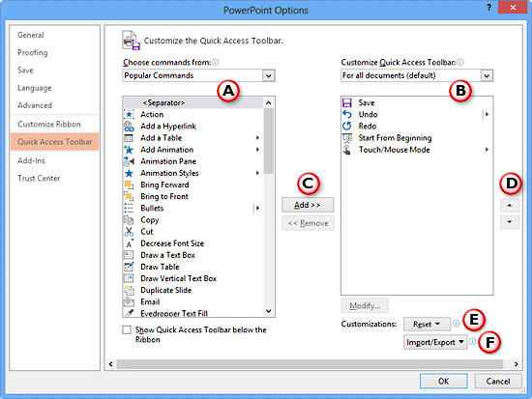Click the dialog Help question mark
532x399 pixels.
tap(488, 8)
